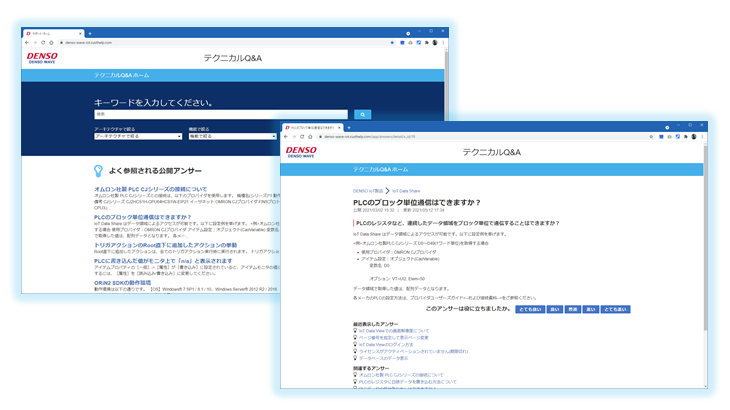Click the home icon in back browser window
Image resolution: width=730 pixels, height=410 pixels.
(x=51, y=43)
